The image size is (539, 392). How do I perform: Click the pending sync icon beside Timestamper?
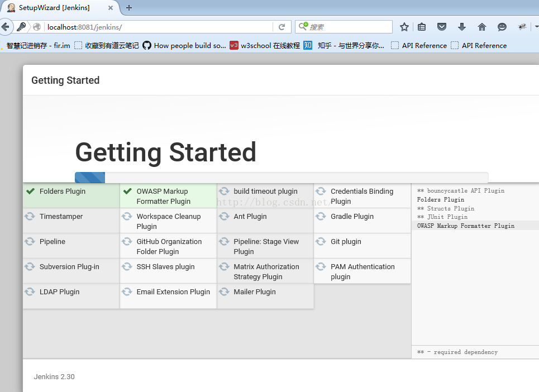[30, 216]
